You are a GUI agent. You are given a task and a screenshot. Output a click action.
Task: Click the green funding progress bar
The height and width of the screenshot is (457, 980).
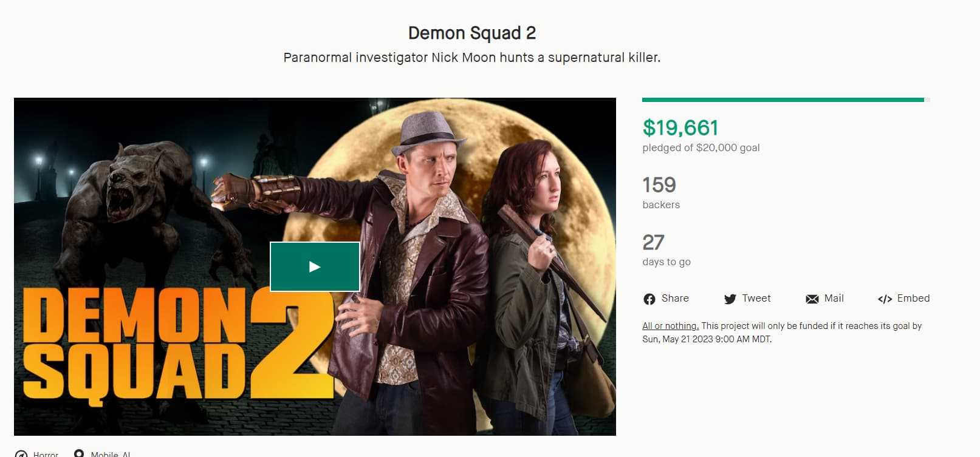(x=783, y=100)
